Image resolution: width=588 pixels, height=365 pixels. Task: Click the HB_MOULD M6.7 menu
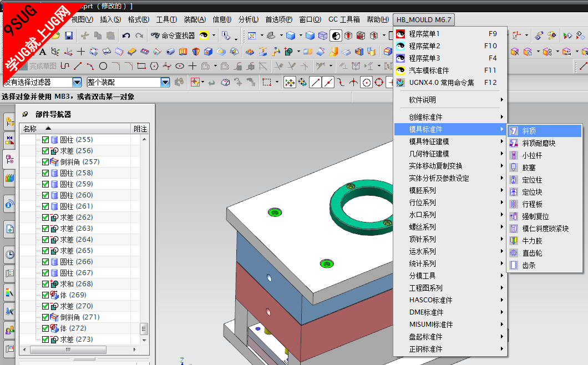click(424, 19)
